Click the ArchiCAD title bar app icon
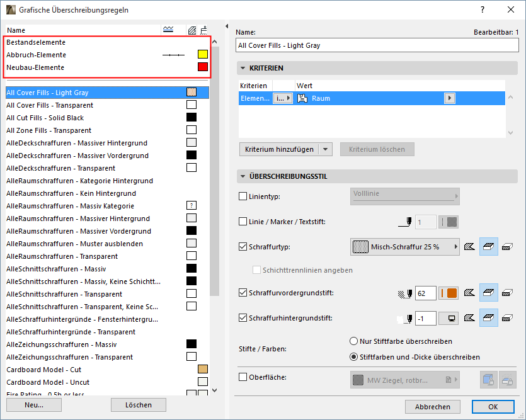Screen dimensions: 526x420 pos(11,9)
